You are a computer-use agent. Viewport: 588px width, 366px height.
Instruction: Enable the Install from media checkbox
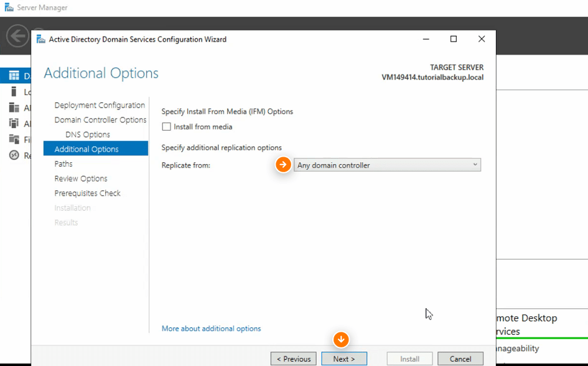pos(166,127)
